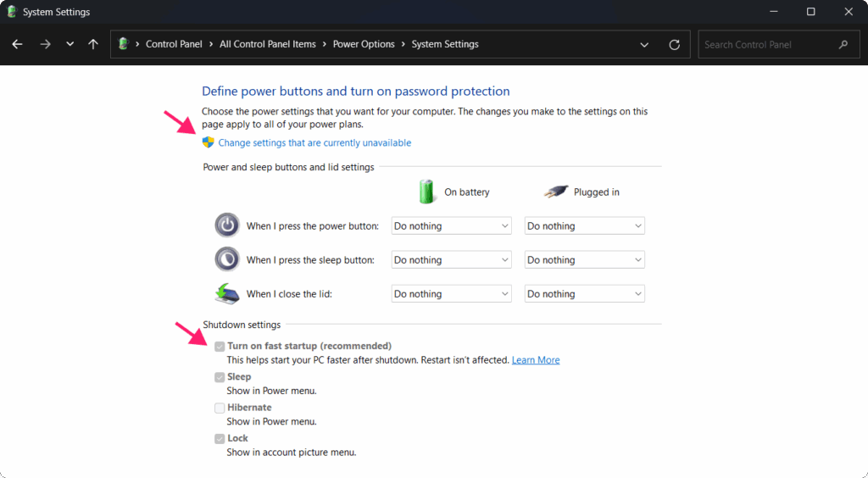Enable the Hibernate checkbox
The image size is (868, 478).
(220, 409)
